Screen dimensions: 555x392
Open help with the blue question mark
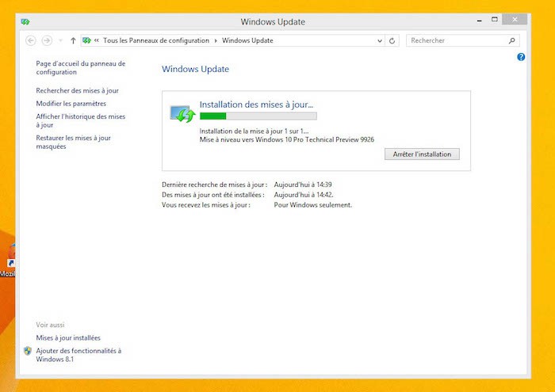click(521, 57)
